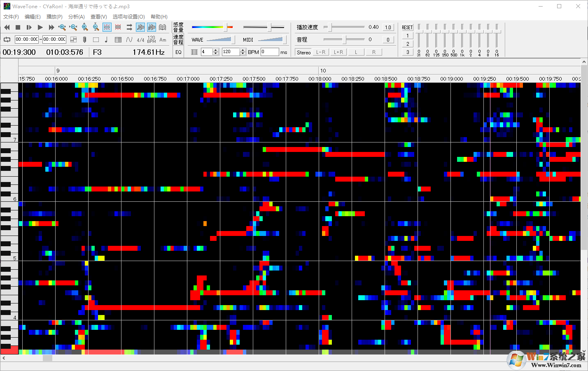Open the book icon in the toolbar
The image size is (588, 371).
coord(163,27)
